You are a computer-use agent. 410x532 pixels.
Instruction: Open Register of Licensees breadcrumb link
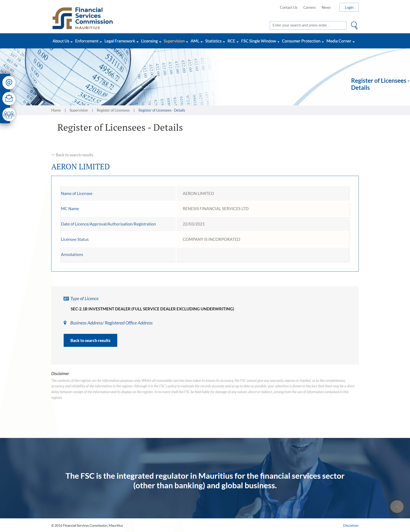tap(113, 110)
